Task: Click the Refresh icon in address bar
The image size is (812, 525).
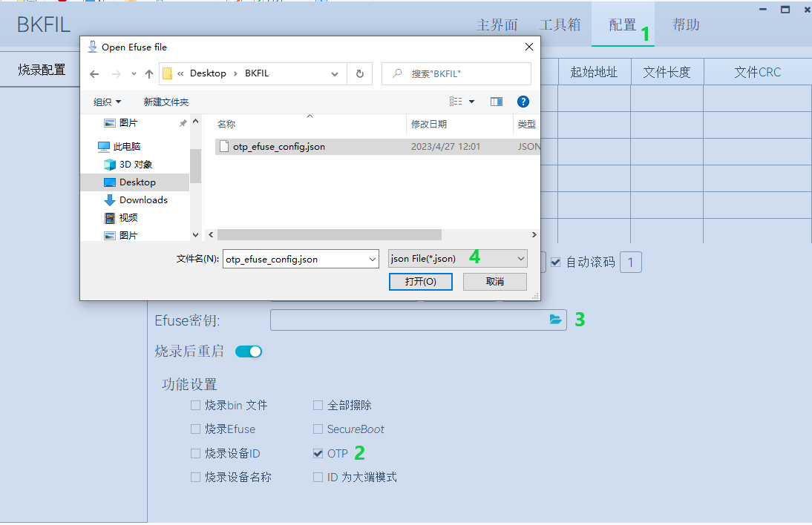Action: pyautogui.click(x=358, y=73)
